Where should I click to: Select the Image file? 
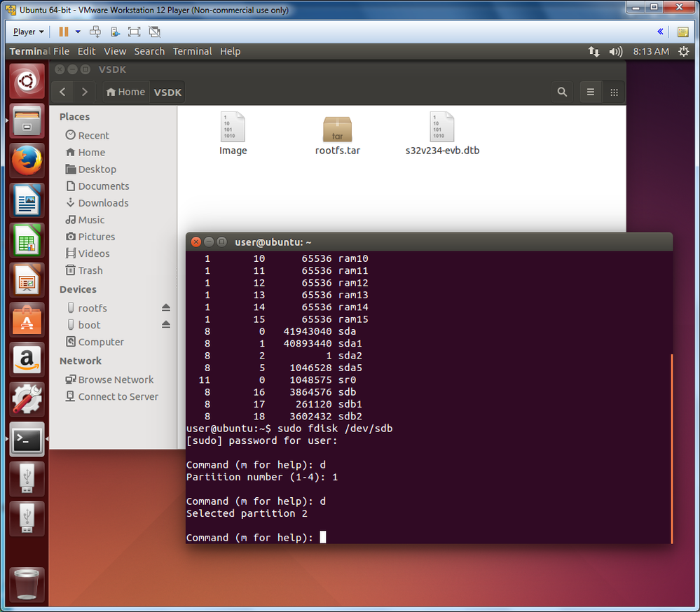pyautogui.click(x=233, y=133)
